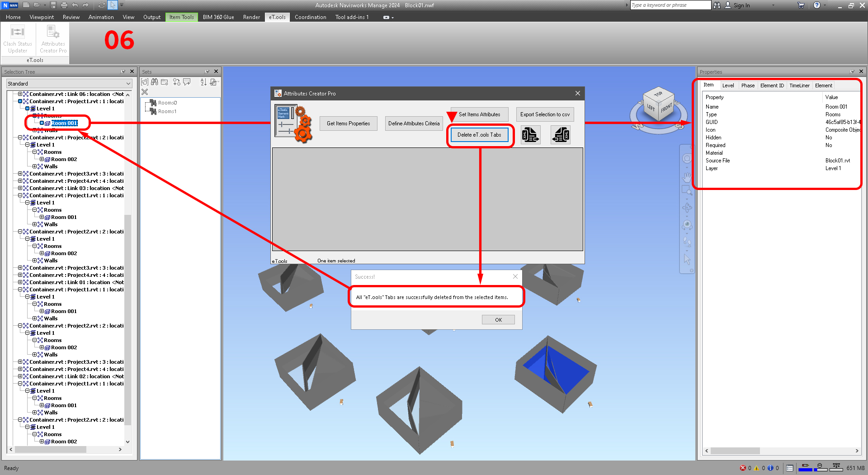
Task: Open the Home ribbon tab
Action: [13, 17]
